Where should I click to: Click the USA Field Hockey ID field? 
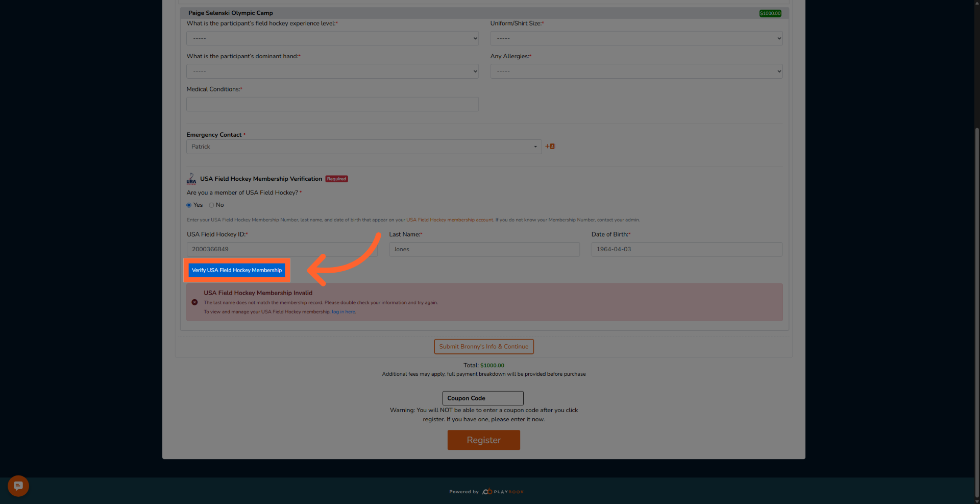(x=282, y=249)
